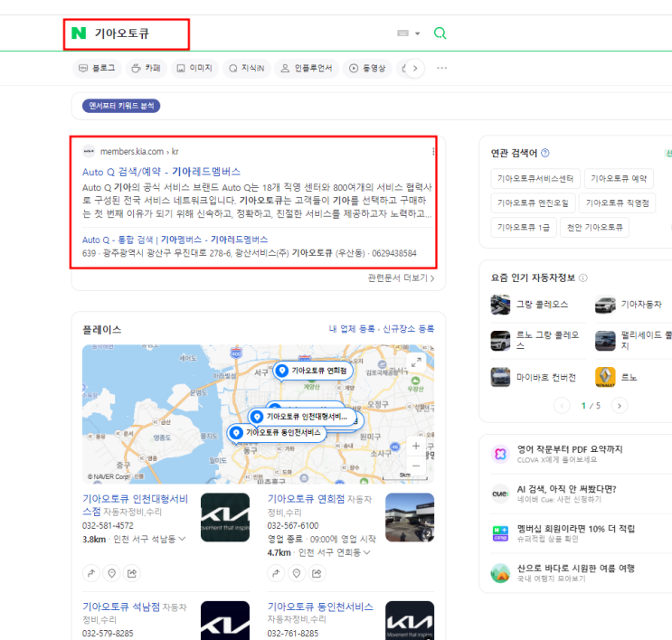The image size is (672, 640).
Task: Expand the map to full screen
Action: pos(416,362)
